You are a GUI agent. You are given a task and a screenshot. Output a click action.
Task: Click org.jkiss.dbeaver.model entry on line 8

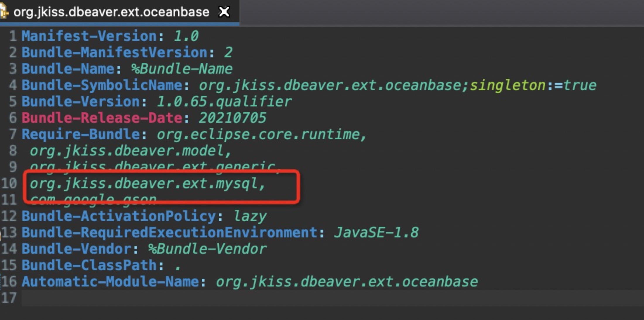pos(127,151)
